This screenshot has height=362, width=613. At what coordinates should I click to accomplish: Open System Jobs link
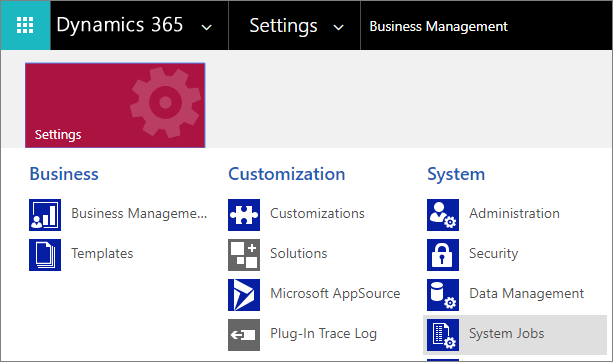tap(507, 333)
